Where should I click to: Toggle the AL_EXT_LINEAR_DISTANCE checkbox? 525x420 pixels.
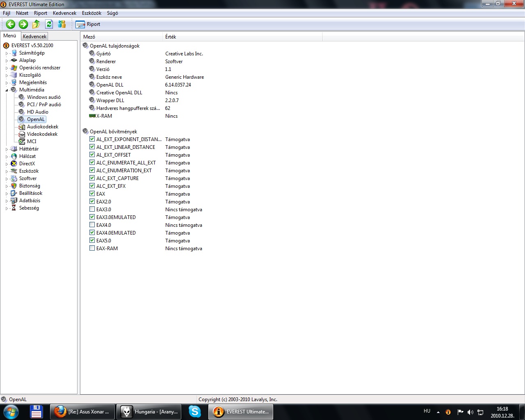(x=92, y=147)
